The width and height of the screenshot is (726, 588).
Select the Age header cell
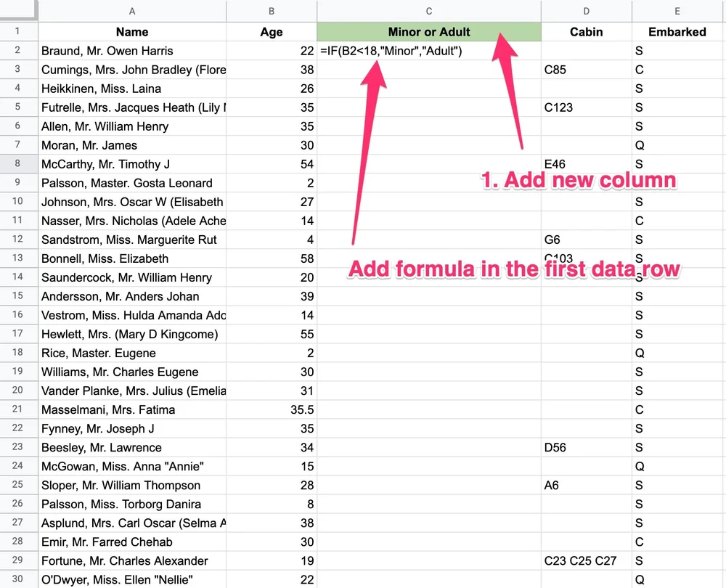272,31
